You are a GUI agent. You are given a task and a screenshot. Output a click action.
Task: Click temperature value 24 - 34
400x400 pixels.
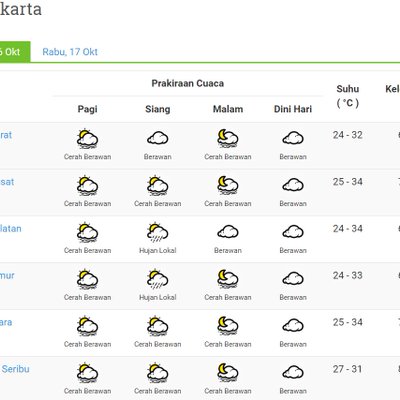[x=348, y=229]
